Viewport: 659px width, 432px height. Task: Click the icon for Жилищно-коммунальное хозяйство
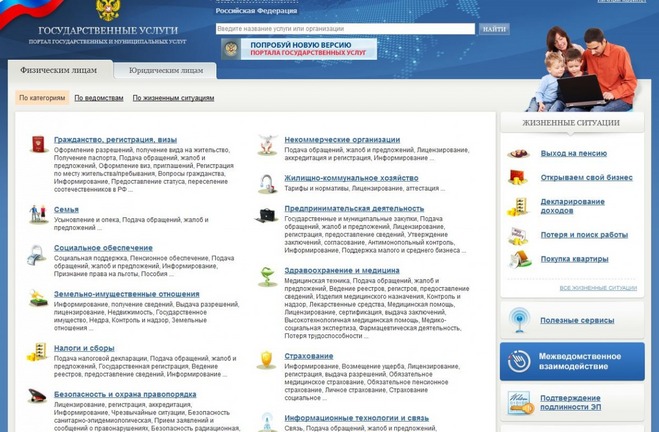tap(267, 184)
